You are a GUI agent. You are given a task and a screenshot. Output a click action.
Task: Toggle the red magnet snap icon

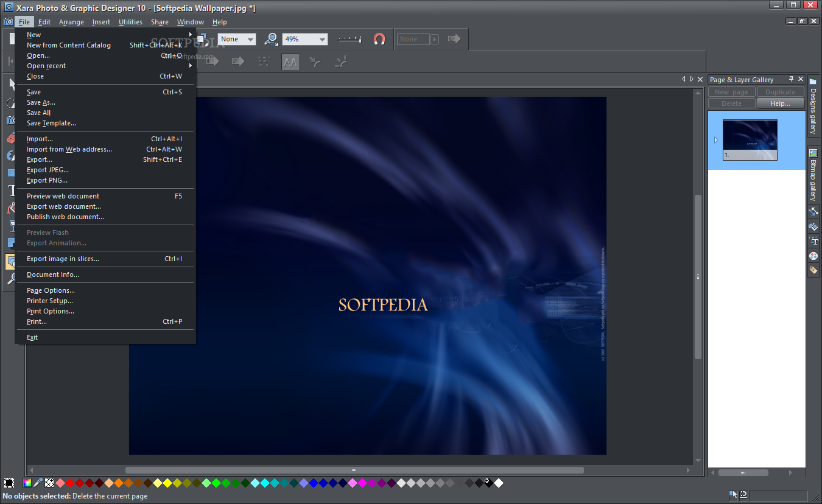tap(379, 39)
